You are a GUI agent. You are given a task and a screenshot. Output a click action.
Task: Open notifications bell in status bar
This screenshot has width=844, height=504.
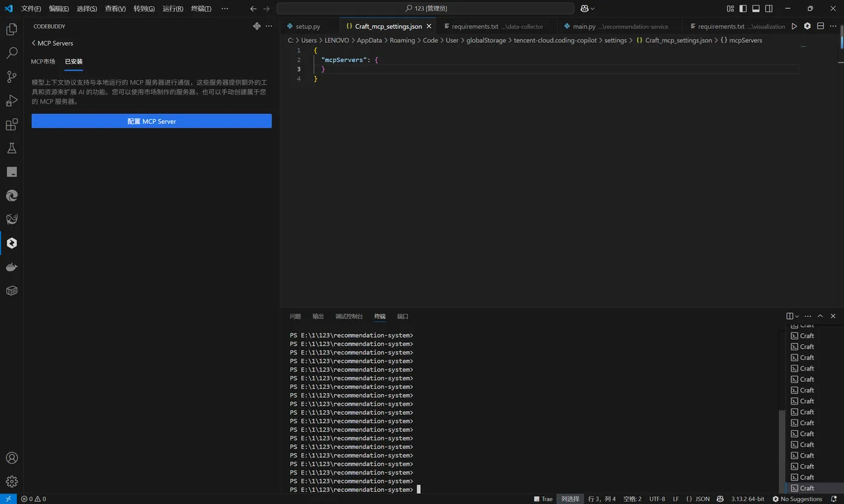[835, 499]
